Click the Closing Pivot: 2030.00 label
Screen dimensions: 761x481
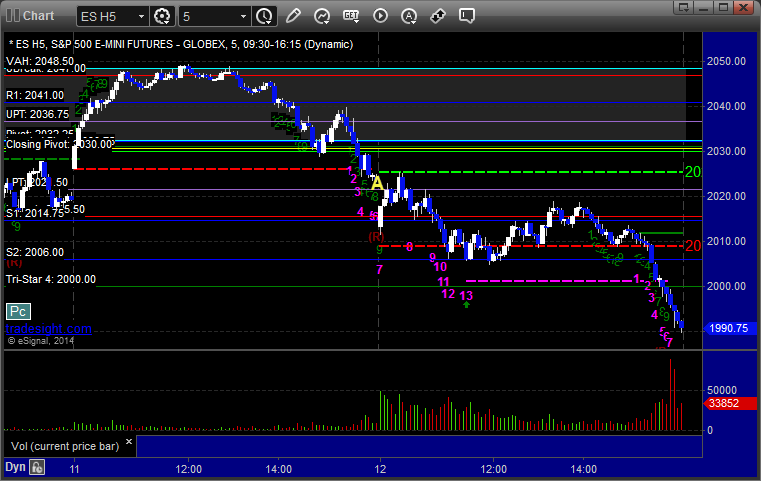[x=59, y=144]
